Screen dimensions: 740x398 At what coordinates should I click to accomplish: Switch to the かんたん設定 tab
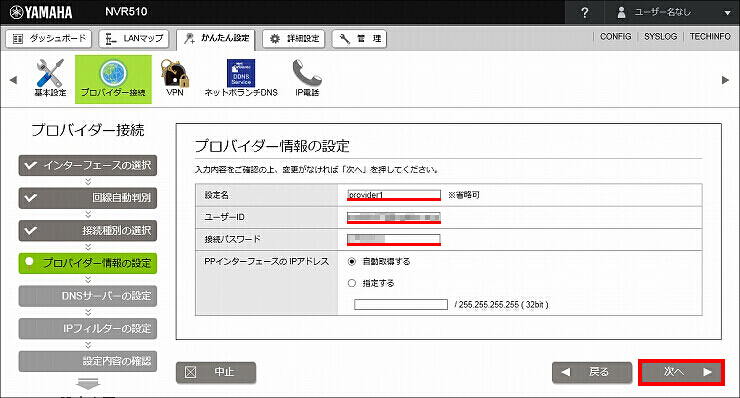pyautogui.click(x=216, y=39)
